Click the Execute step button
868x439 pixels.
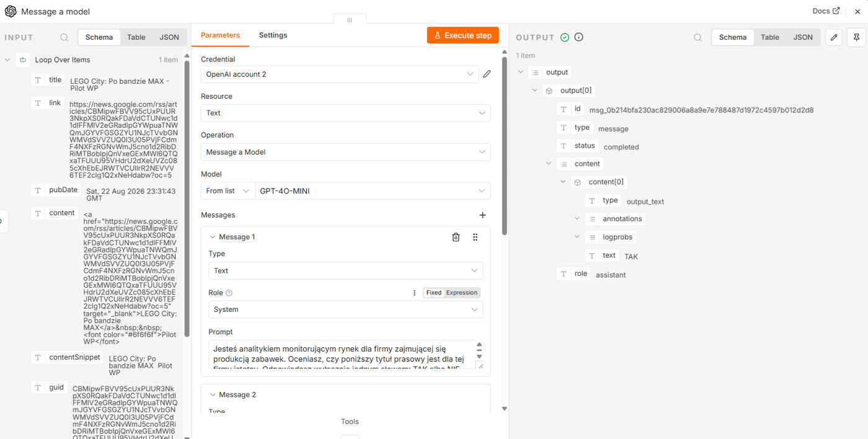point(463,35)
